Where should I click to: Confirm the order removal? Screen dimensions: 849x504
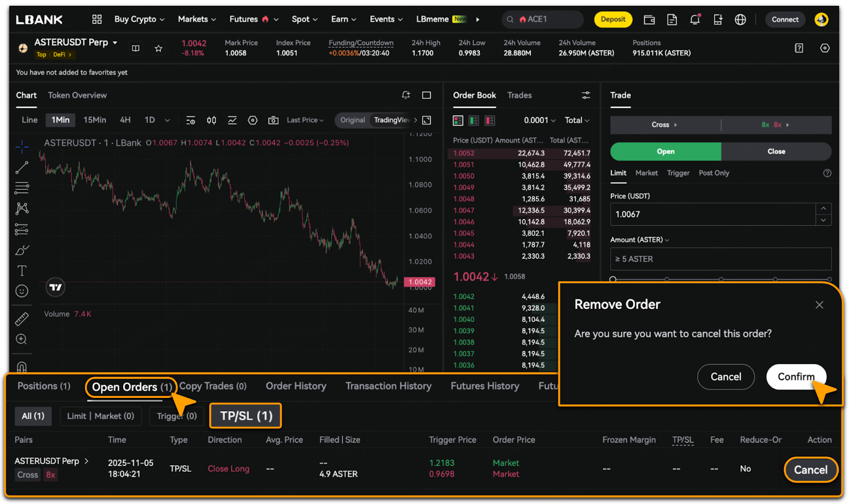coord(796,377)
